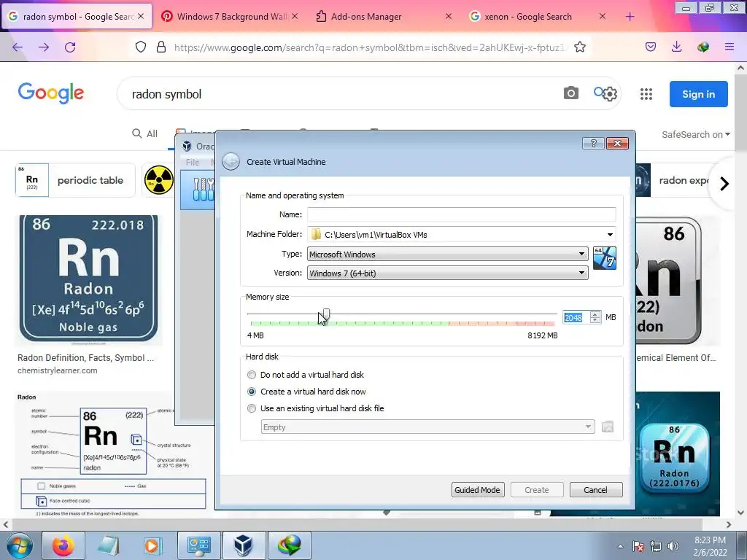This screenshot has width=747, height=560.
Task: Click the memory slider track near 4 MB
Action: click(252, 314)
